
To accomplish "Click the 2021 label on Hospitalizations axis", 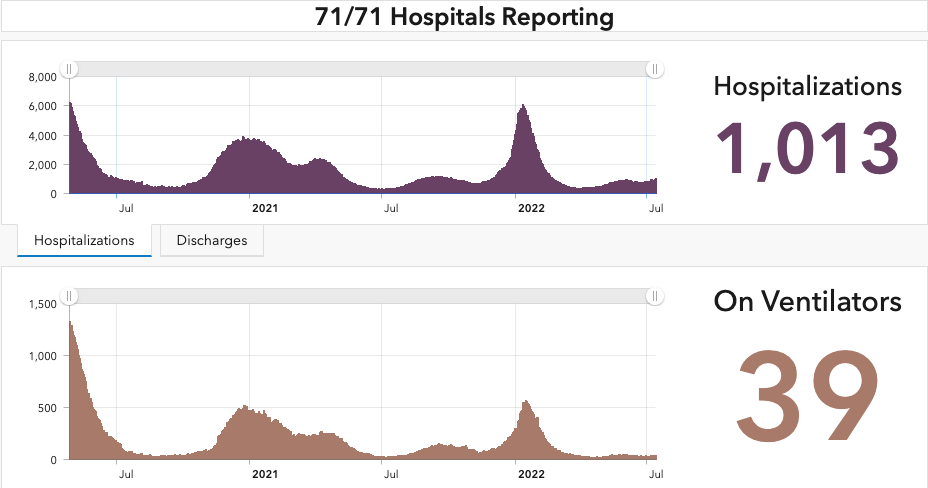I will tap(264, 208).
